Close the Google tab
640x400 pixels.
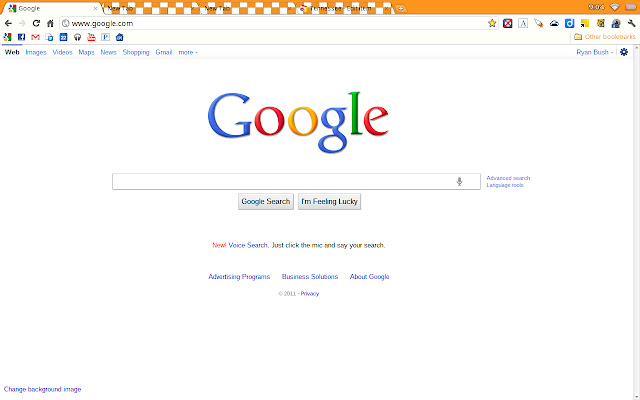(x=95, y=8)
